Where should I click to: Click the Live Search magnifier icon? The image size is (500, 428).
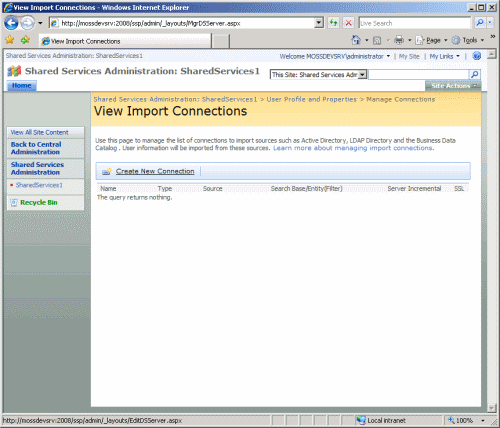click(x=480, y=23)
